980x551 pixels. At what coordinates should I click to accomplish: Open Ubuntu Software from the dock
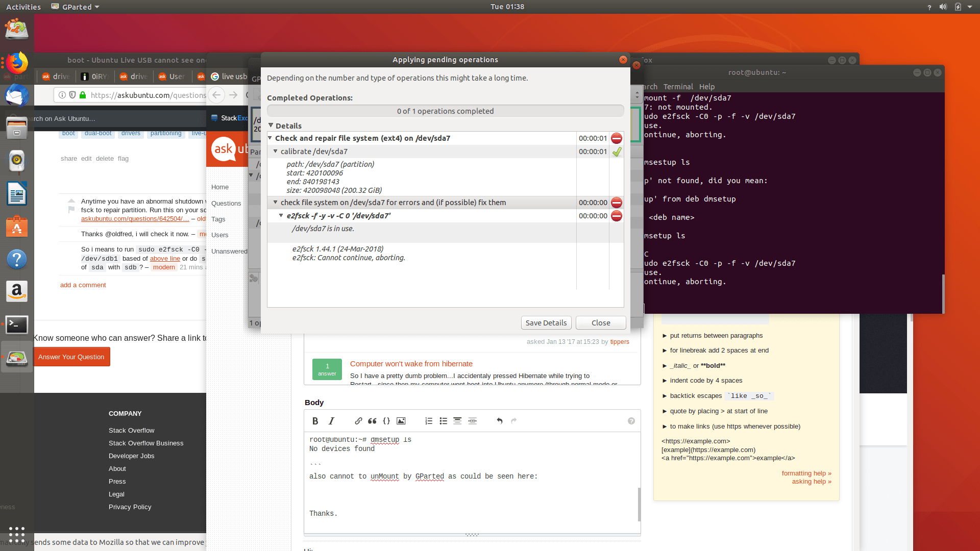pyautogui.click(x=17, y=227)
